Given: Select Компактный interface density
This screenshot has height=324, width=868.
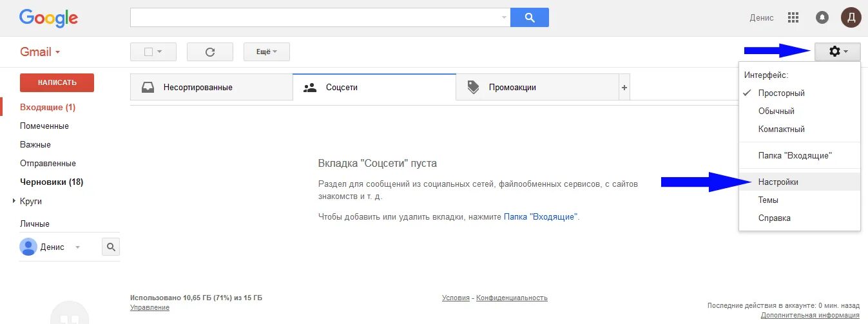Looking at the screenshot, I should tap(800, 129).
